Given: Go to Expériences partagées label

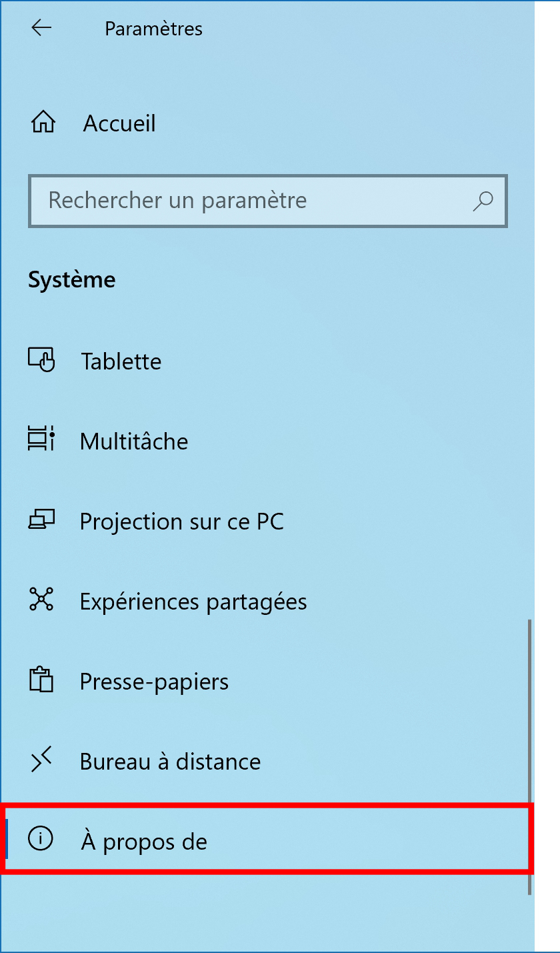Looking at the screenshot, I should tap(193, 602).
